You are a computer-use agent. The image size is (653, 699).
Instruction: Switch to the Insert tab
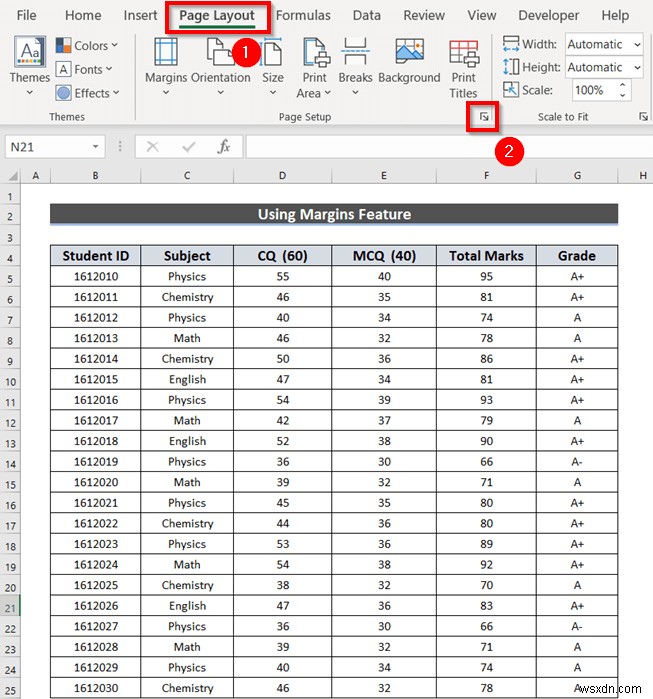click(x=140, y=15)
